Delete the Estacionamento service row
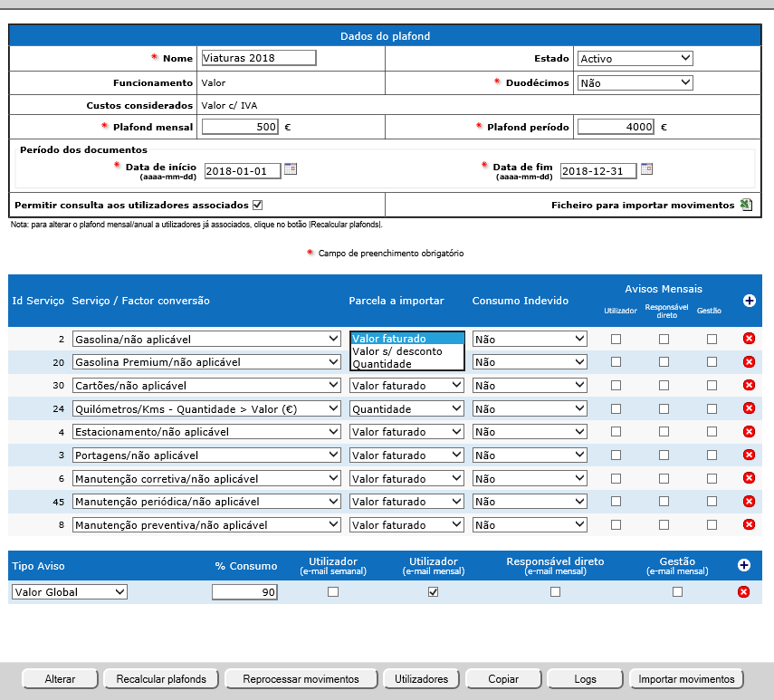774x700 pixels. pos(749,431)
